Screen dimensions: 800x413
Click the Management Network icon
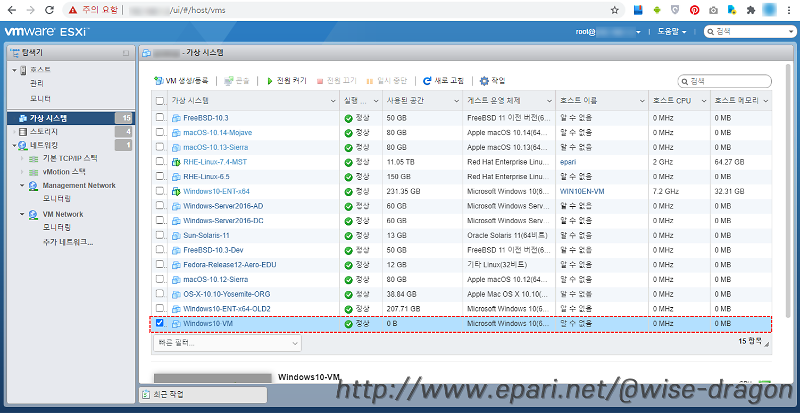[x=33, y=186]
